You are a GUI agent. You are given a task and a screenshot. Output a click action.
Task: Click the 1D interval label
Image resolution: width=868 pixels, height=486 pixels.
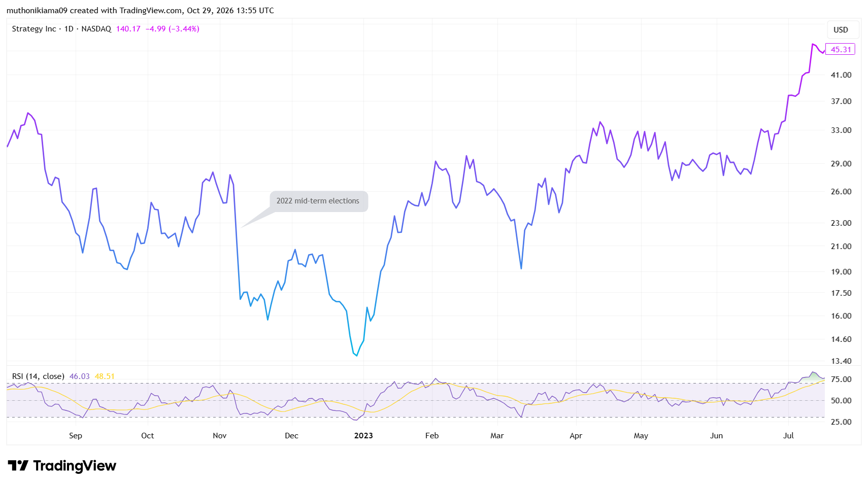pos(69,29)
